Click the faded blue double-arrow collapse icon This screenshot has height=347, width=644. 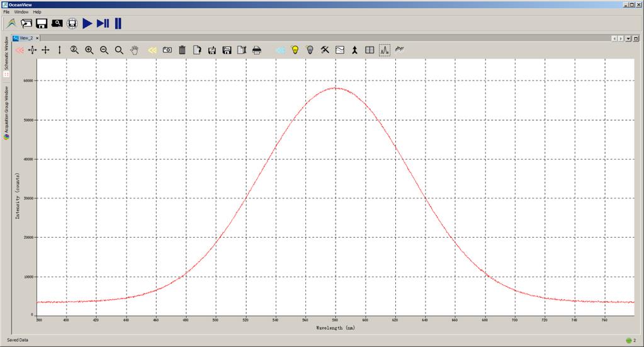click(281, 50)
